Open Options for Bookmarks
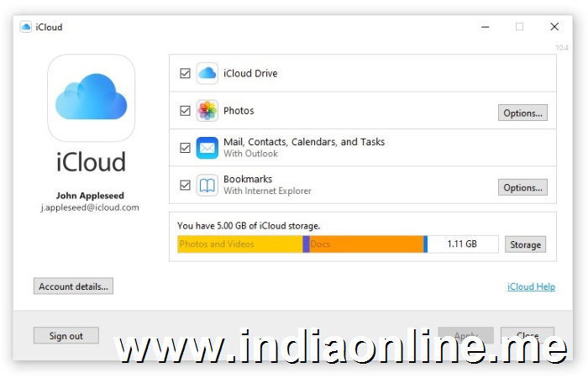Screen dimensions: 588x378 point(522,187)
